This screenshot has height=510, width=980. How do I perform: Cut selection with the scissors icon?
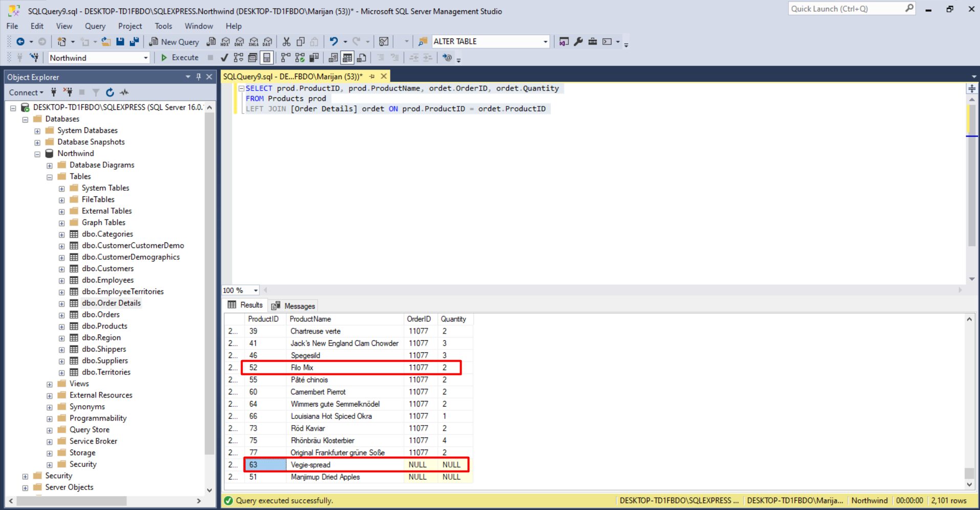click(x=287, y=41)
